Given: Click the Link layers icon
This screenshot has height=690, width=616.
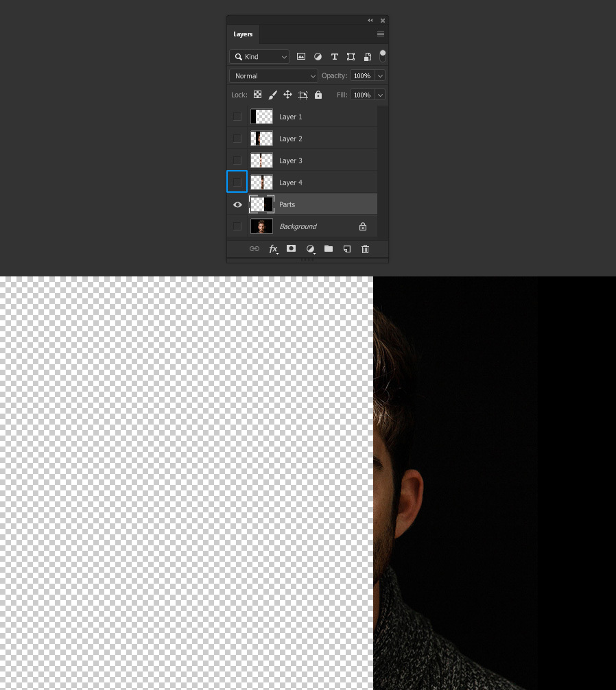Looking at the screenshot, I should coord(254,248).
